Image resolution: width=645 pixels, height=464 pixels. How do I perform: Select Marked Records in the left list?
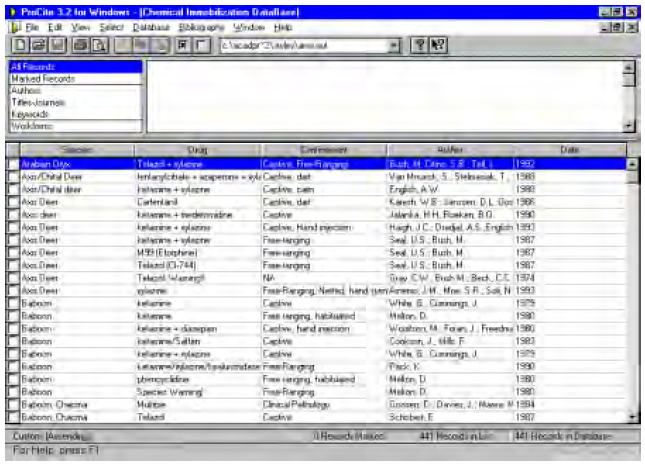coord(76,79)
